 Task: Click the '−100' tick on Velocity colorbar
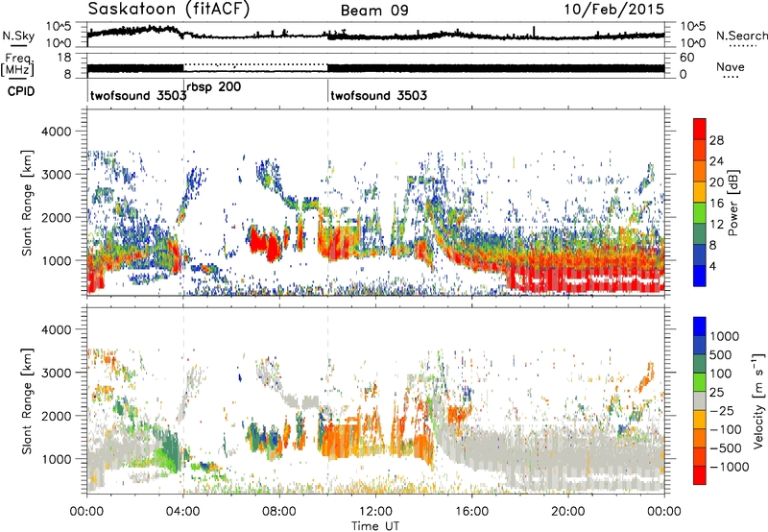click(726, 429)
